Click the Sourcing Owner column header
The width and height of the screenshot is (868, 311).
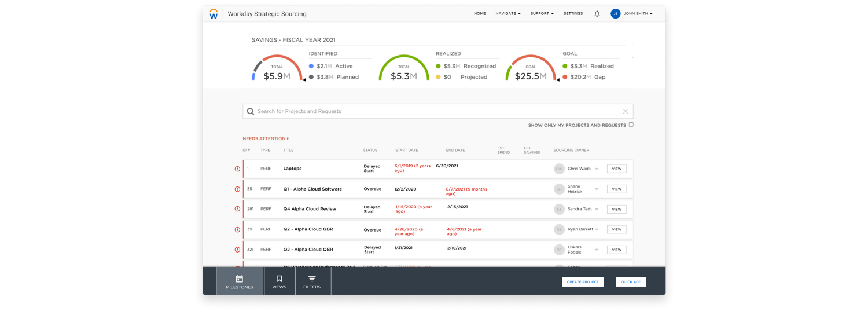(x=571, y=150)
